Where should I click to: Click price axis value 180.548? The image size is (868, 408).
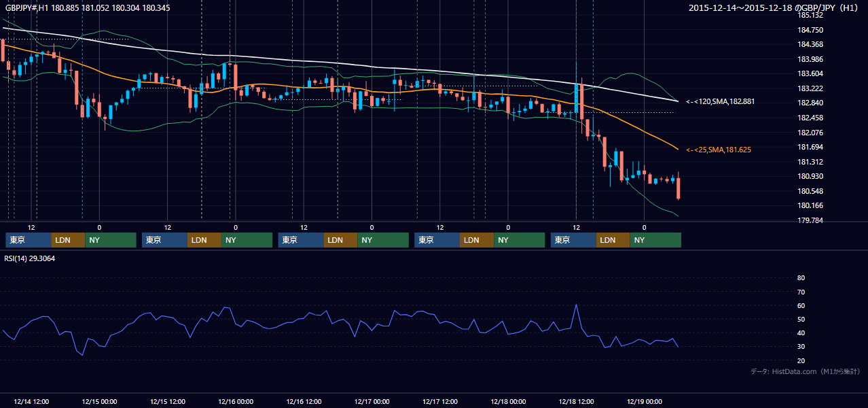tap(810, 191)
